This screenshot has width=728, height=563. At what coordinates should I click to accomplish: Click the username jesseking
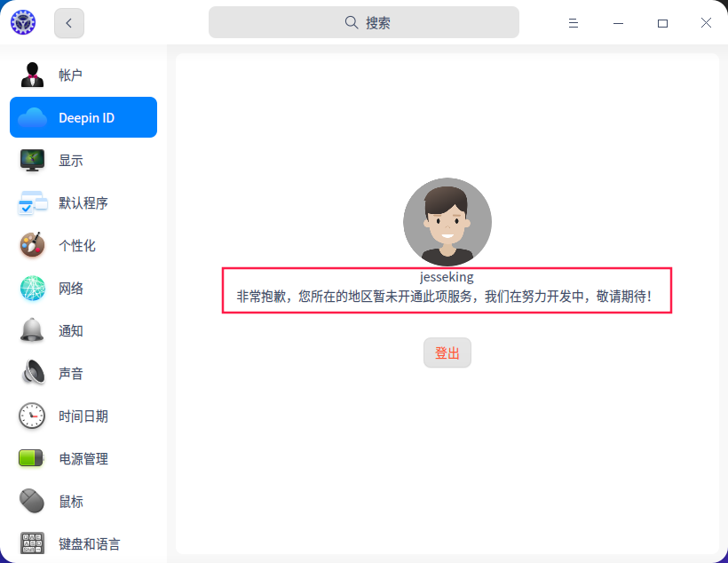(x=447, y=277)
